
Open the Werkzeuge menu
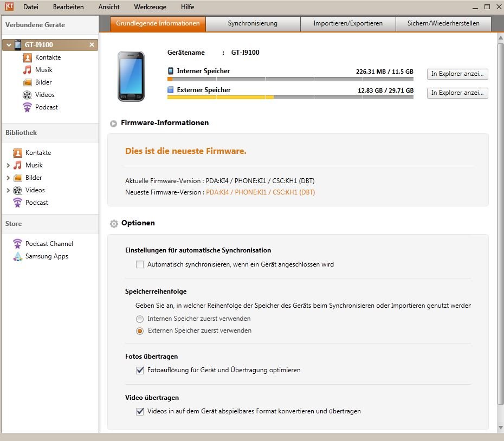pyautogui.click(x=150, y=7)
